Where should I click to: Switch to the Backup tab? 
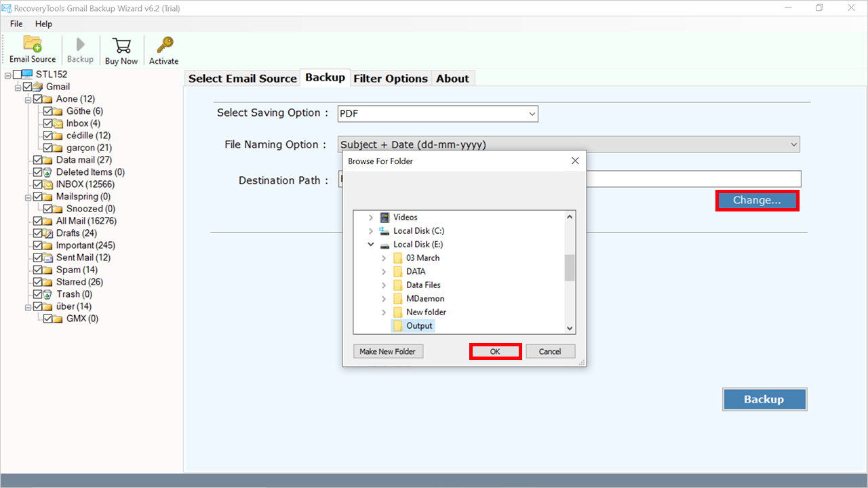coord(325,78)
